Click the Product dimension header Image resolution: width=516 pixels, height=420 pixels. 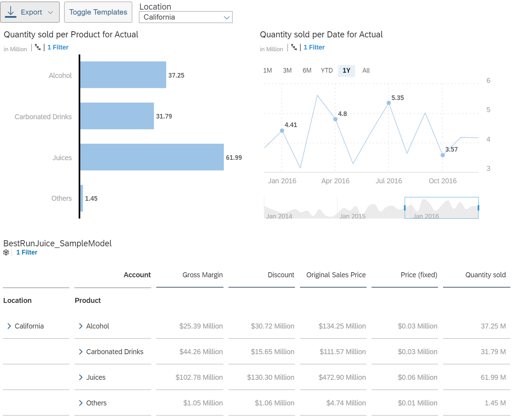coord(88,300)
